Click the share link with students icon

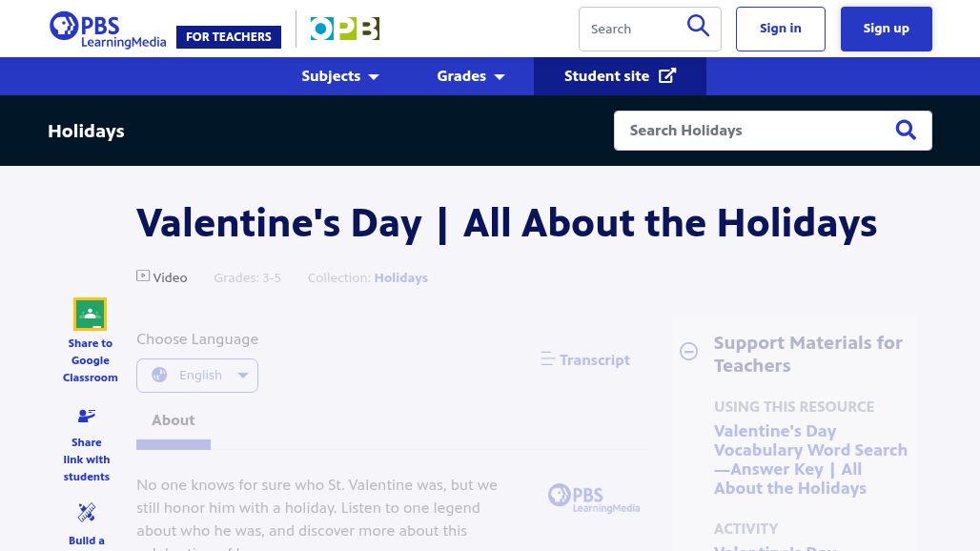coord(86,416)
